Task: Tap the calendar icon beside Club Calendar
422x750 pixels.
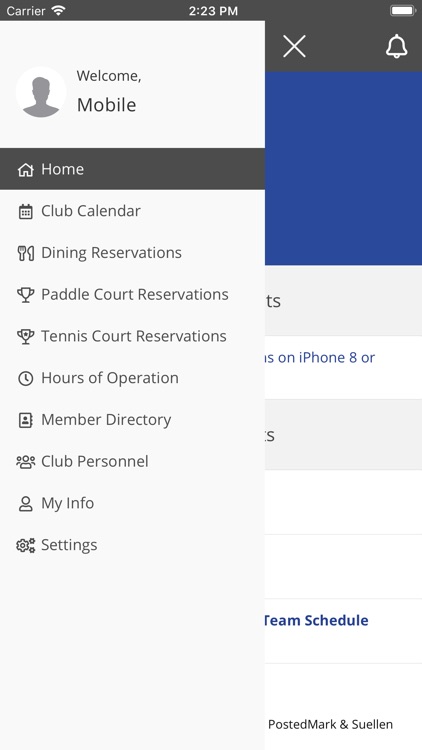Action: (25, 211)
